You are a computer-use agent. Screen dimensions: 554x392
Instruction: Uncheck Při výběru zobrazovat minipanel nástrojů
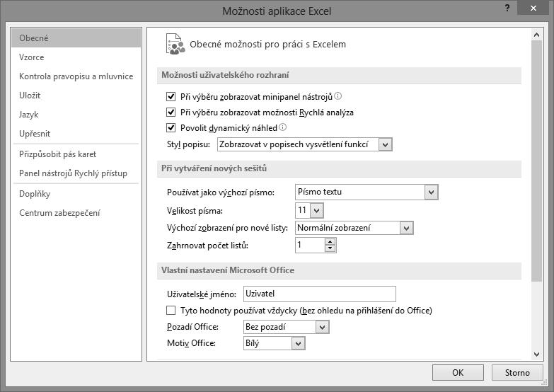pyautogui.click(x=171, y=96)
